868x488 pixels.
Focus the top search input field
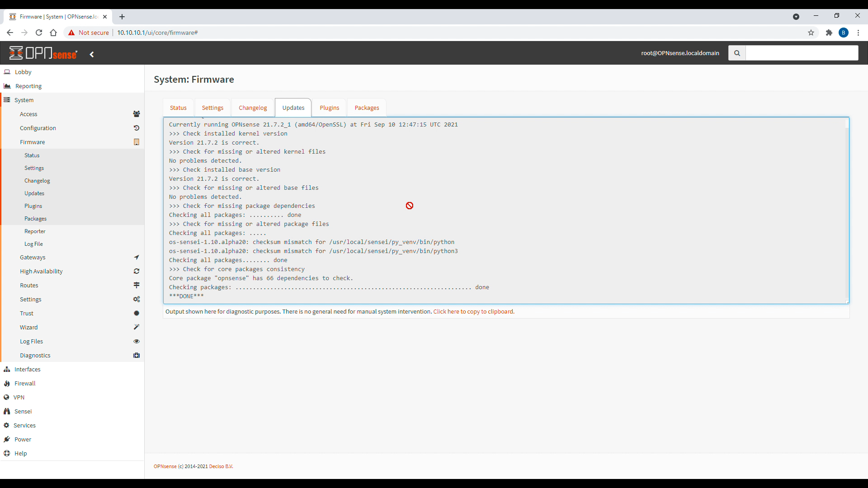pos(802,53)
